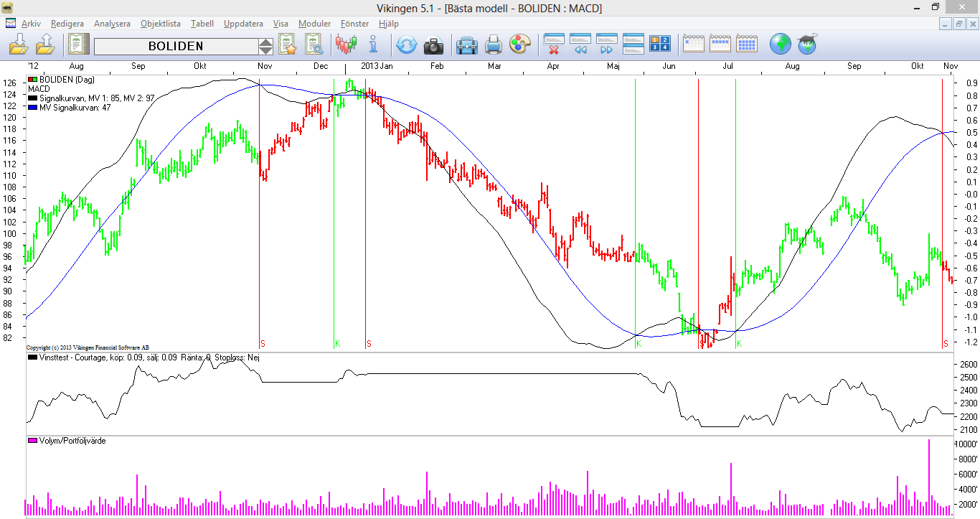The image size is (980, 519).
Task: Click the 'MACD' legend label
Action: (39, 89)
